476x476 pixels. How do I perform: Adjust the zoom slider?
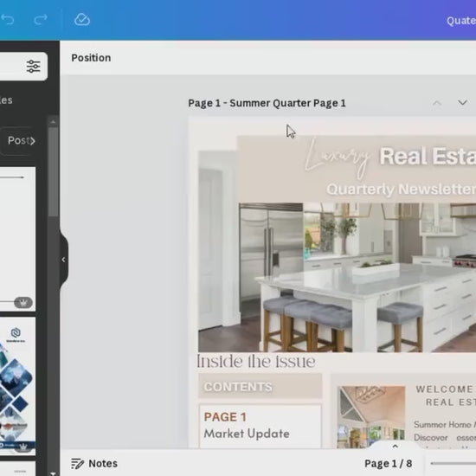coord(453,463)
